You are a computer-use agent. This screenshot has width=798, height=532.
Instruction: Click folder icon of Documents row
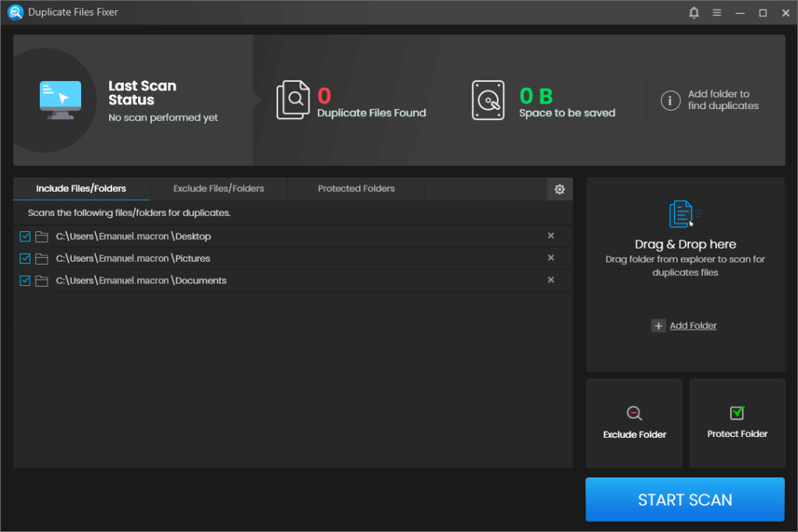(42, 280)
